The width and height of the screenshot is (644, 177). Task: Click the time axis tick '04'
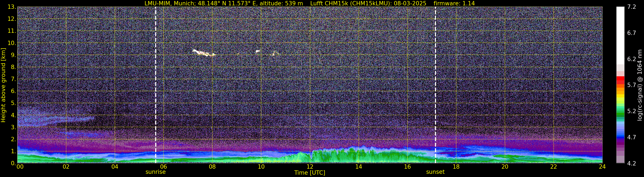(x=115, y=167)
